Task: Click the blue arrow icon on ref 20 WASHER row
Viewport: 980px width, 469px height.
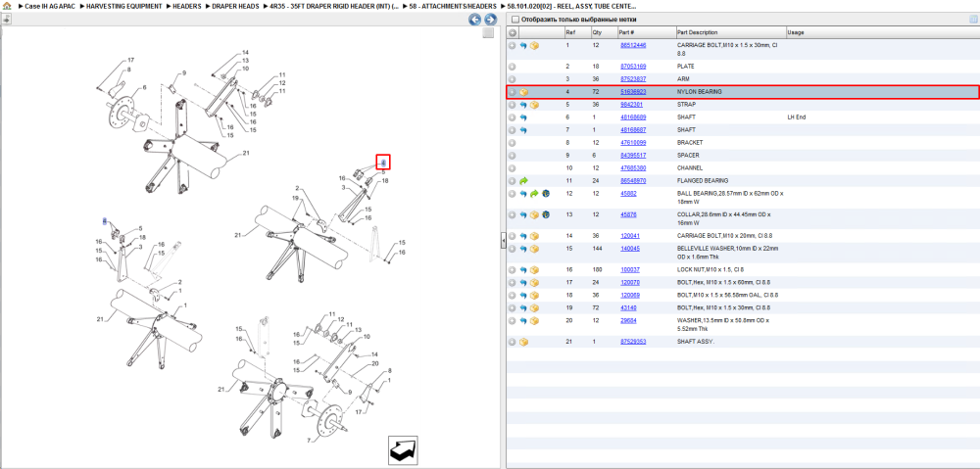Action: (523, 321)
